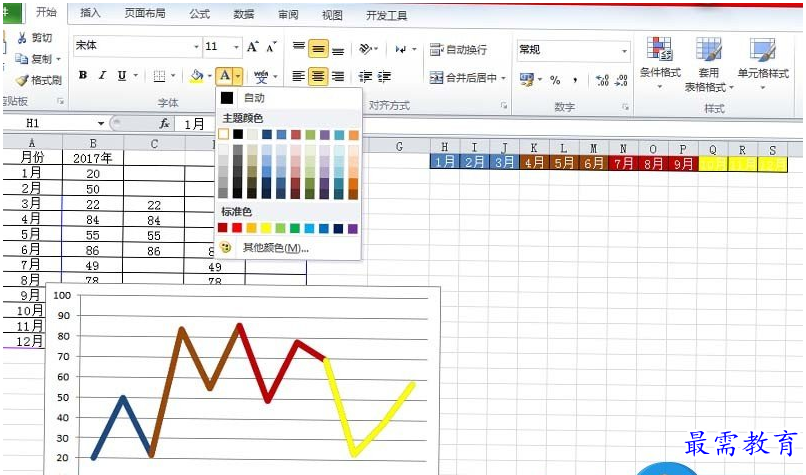Align text right

point(338,77)
